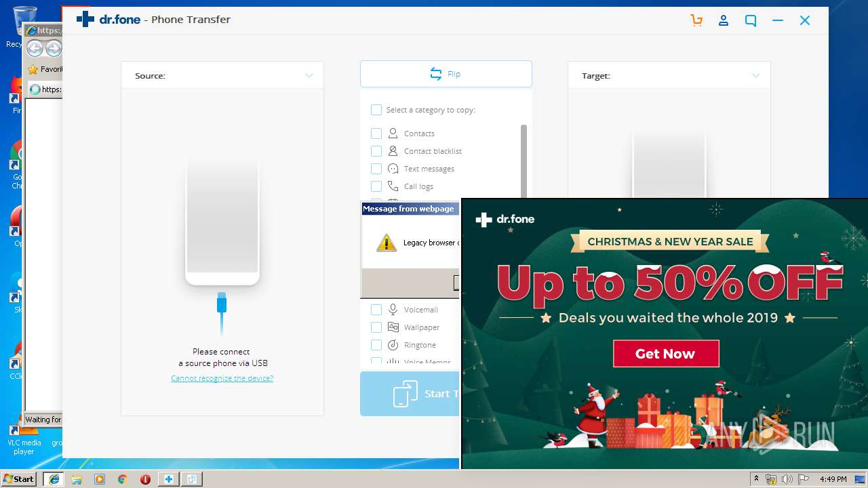
Task: Click the Text messages bubble icon
Action: 393,169
